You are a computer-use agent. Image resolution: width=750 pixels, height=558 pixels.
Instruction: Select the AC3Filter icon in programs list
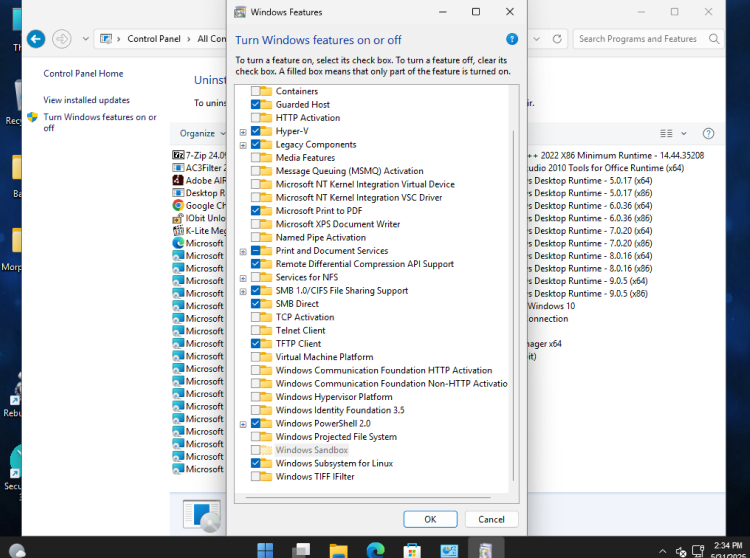point(178,168)
